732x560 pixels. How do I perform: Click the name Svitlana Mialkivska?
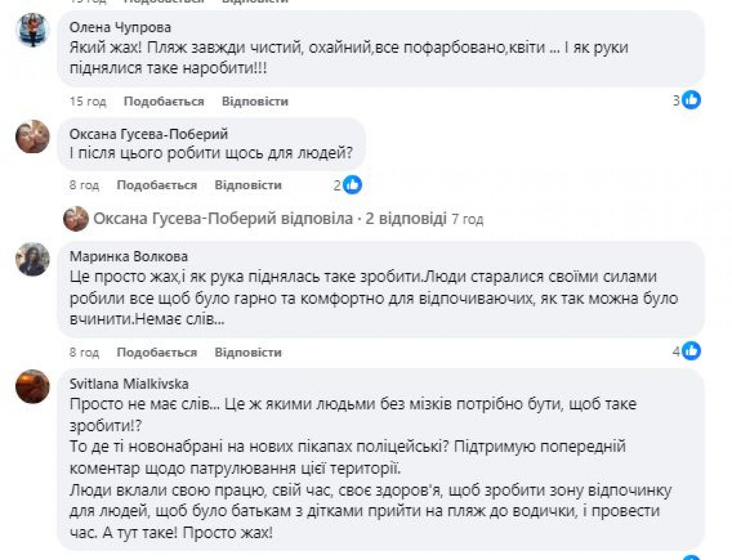tap(129, 384)
